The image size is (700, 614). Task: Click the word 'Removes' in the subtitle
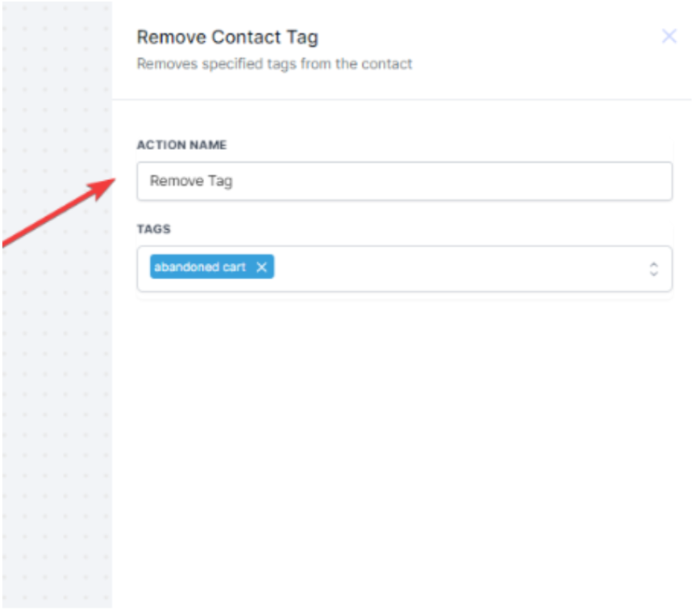click(162, 64)
